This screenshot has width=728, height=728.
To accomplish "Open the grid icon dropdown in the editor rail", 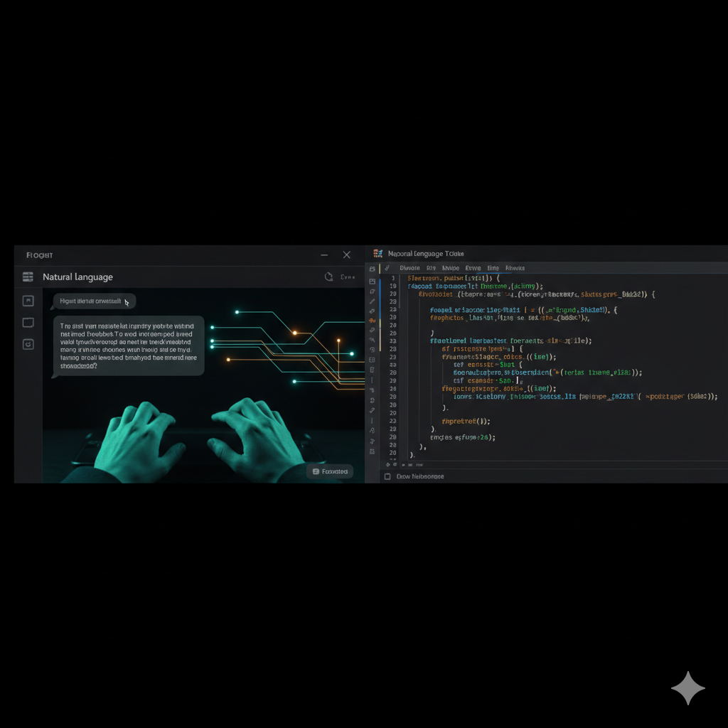I will [x=372, y=360].
